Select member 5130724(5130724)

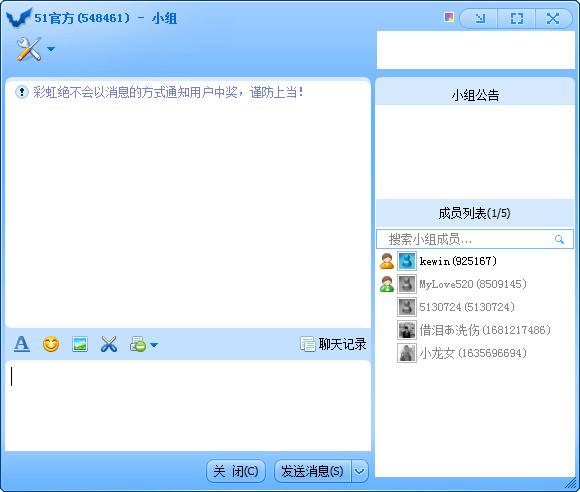pos(475,307)
